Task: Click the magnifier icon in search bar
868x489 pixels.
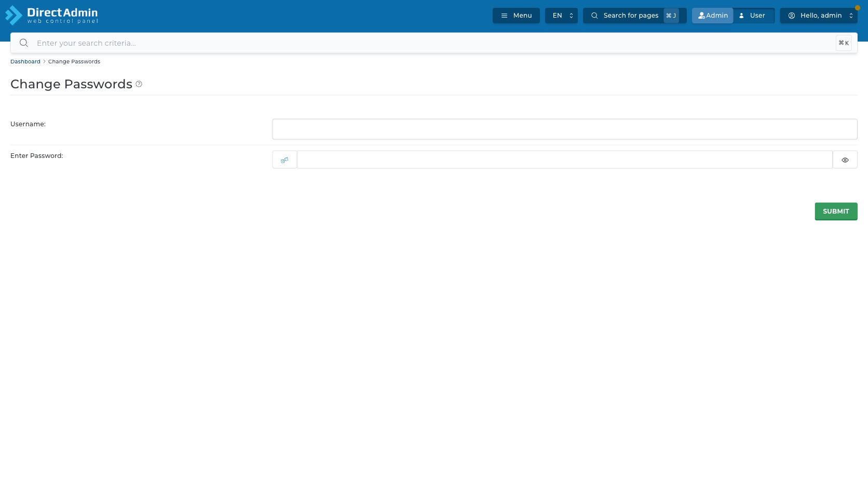Action: pos(24,43)
